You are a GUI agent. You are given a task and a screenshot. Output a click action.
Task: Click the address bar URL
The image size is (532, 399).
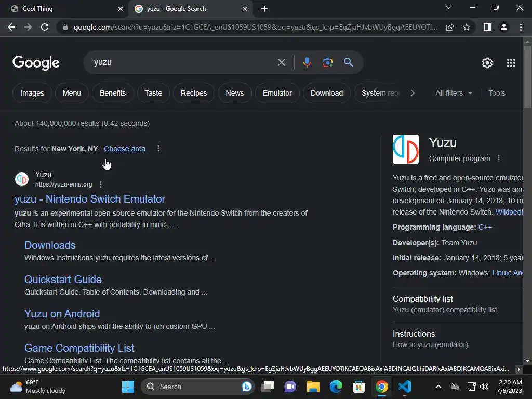255,27
